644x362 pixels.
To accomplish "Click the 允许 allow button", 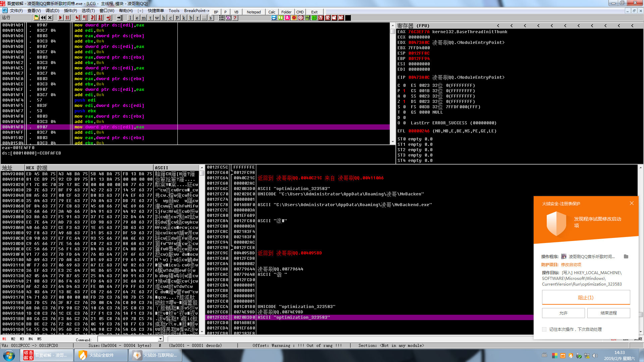I will [x=563, y=313].
